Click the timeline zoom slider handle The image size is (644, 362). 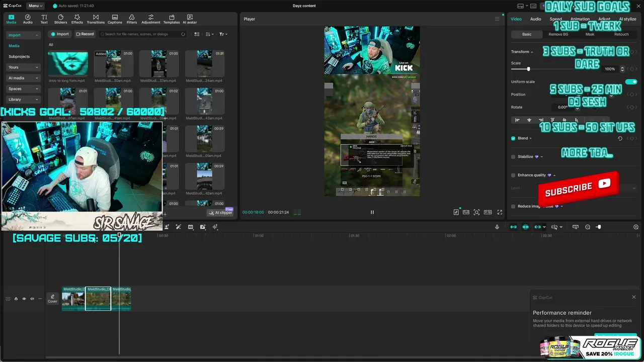click(x=599, y=227)
